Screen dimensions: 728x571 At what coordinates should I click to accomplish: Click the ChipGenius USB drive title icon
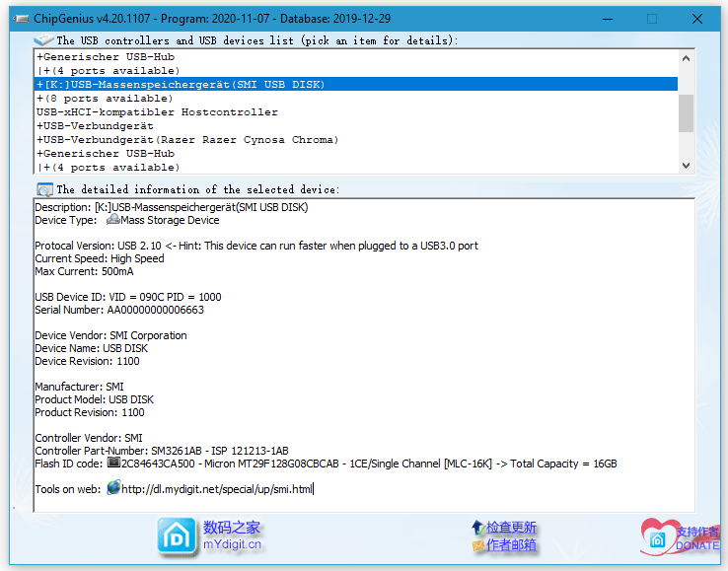point(21,19)
